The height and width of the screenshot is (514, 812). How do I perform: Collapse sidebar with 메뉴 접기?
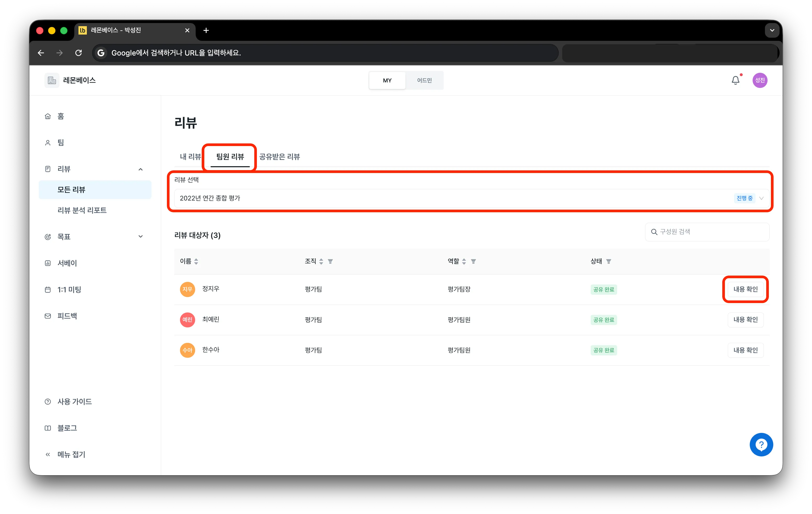pyautogui.click(x=71, y=455)
